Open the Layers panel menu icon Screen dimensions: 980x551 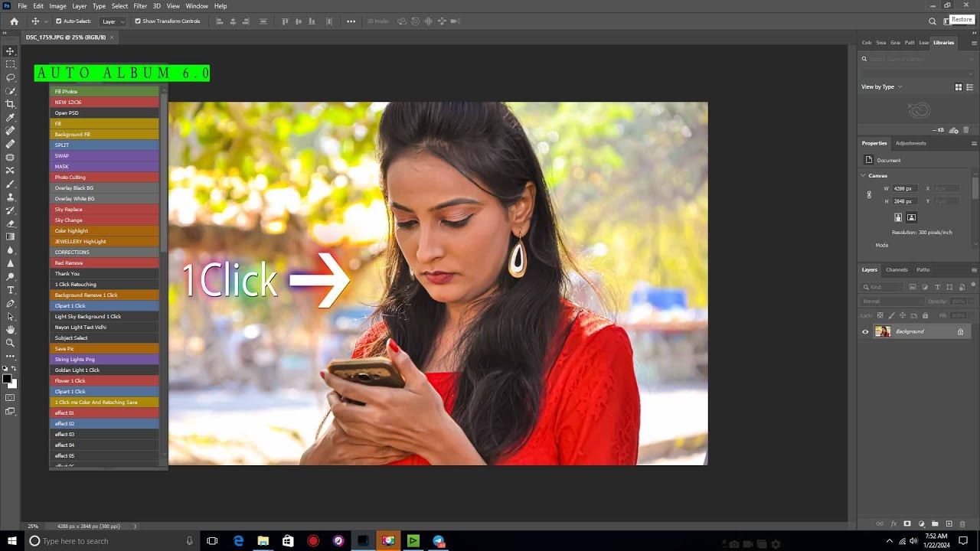[x=974, y=269]
